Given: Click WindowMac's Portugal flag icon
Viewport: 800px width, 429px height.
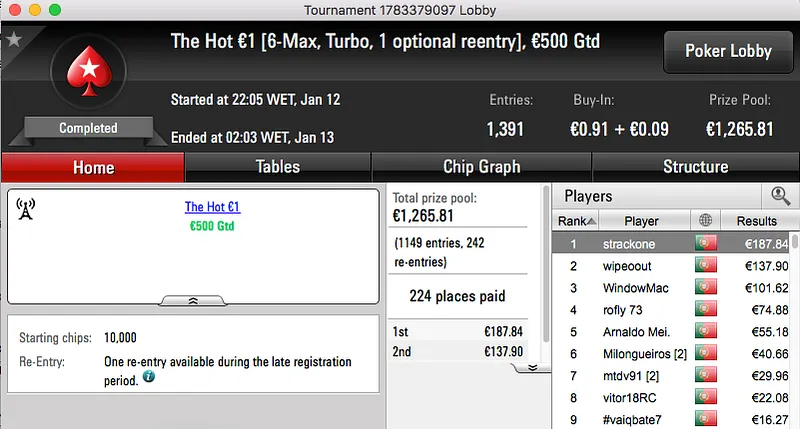Looking at the screenshot, I should (x=707, y=288).
